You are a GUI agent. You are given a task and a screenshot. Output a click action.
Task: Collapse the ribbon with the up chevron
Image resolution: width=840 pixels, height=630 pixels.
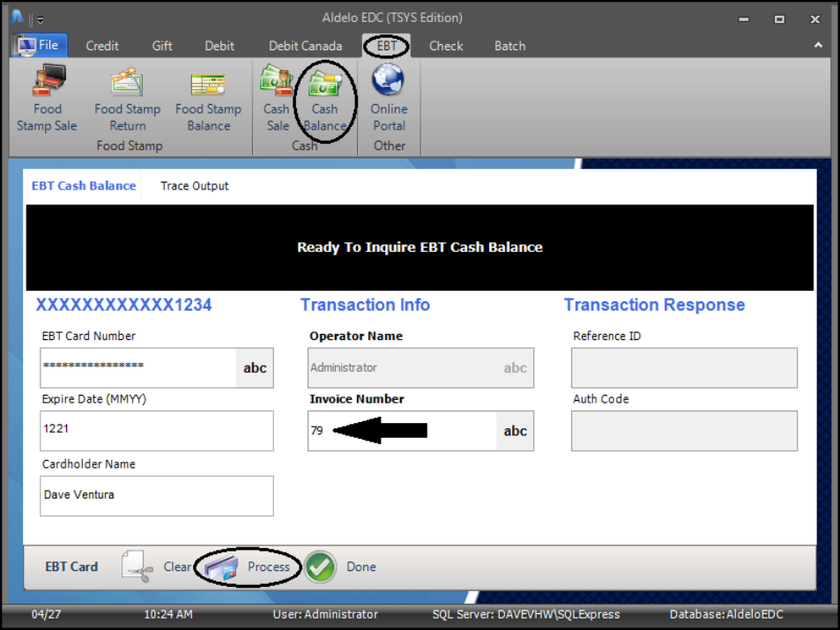point(818,46)
